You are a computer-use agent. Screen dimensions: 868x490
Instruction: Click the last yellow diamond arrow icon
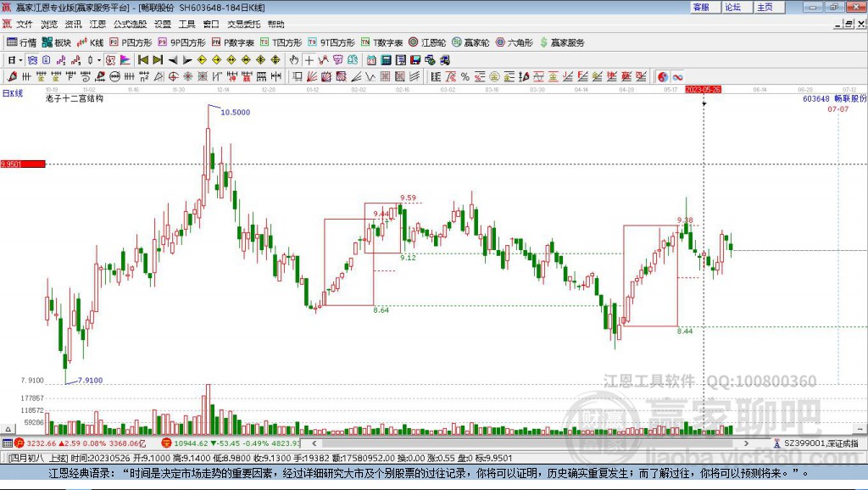pos(275,60)
